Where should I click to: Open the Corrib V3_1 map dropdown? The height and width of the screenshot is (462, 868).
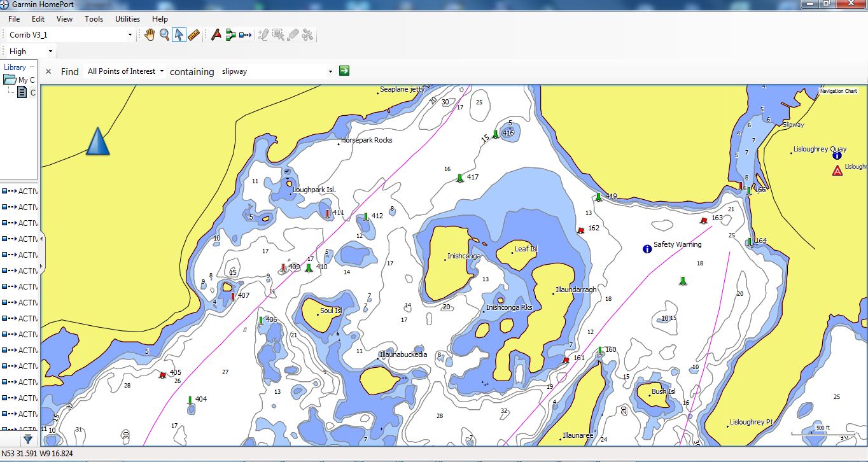pos(130,35)
